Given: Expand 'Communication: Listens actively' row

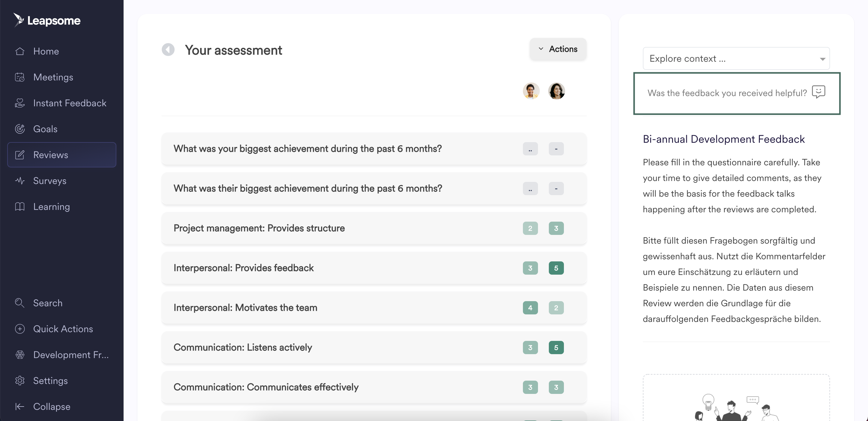Looking at the screenshot, I should tap(374, 347).
